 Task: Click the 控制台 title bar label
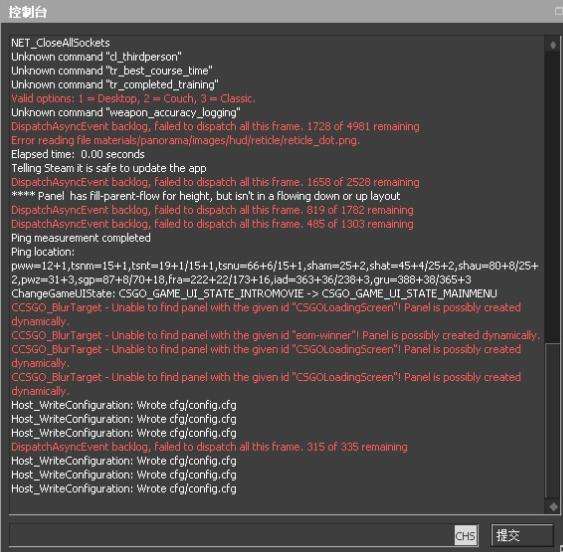click(28, 13)
